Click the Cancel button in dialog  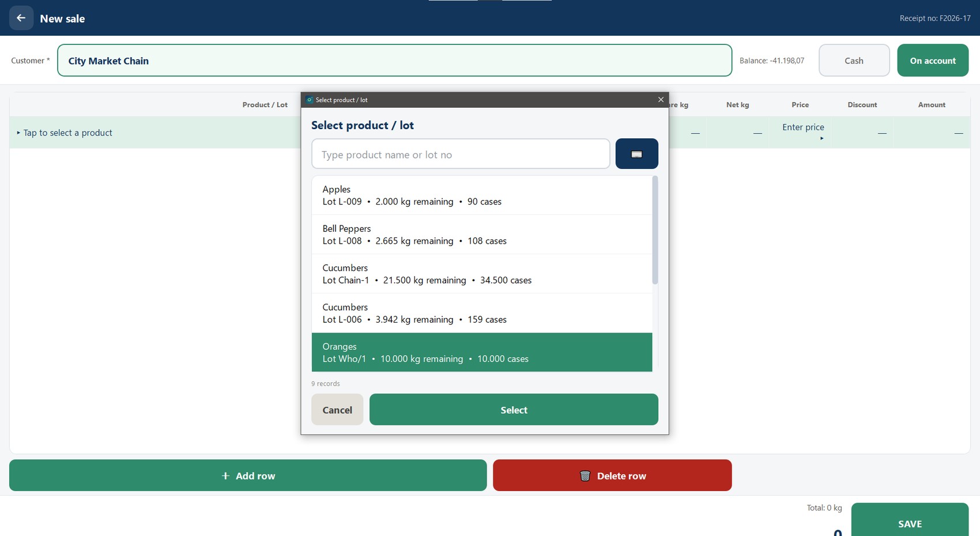[337, 410]
